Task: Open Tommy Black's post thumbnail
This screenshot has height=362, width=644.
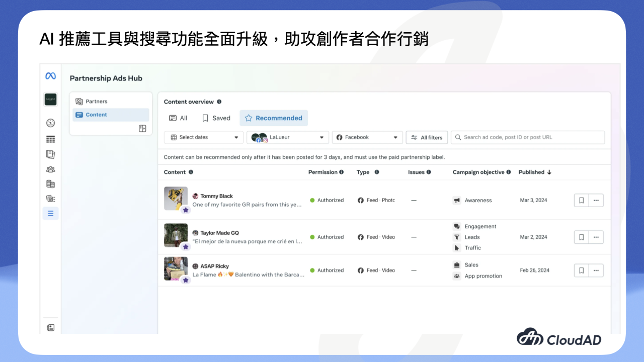Action: point(176,199)
